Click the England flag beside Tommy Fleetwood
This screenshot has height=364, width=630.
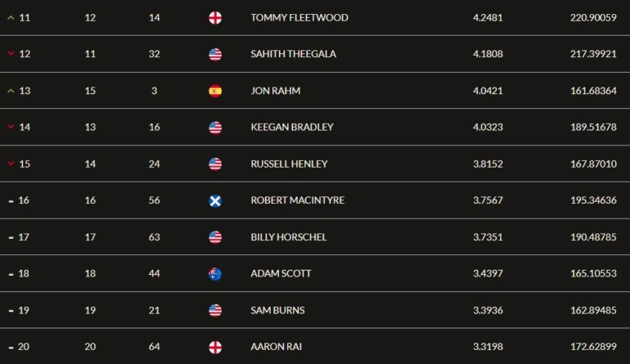pyautogui.click(x=215, y=18)
